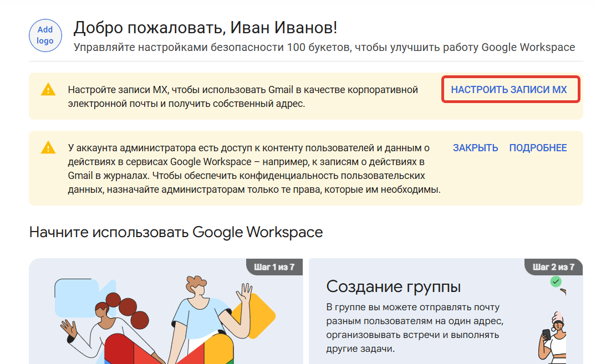
Task: Click the administrator account access warning text
Action: (x=254, y=168)
